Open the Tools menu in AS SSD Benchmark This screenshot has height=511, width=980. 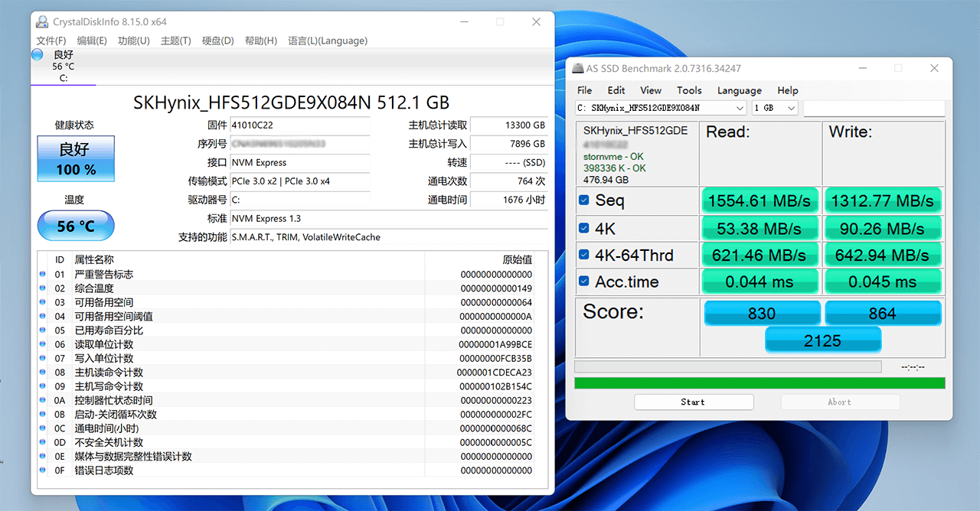point(689,90)
